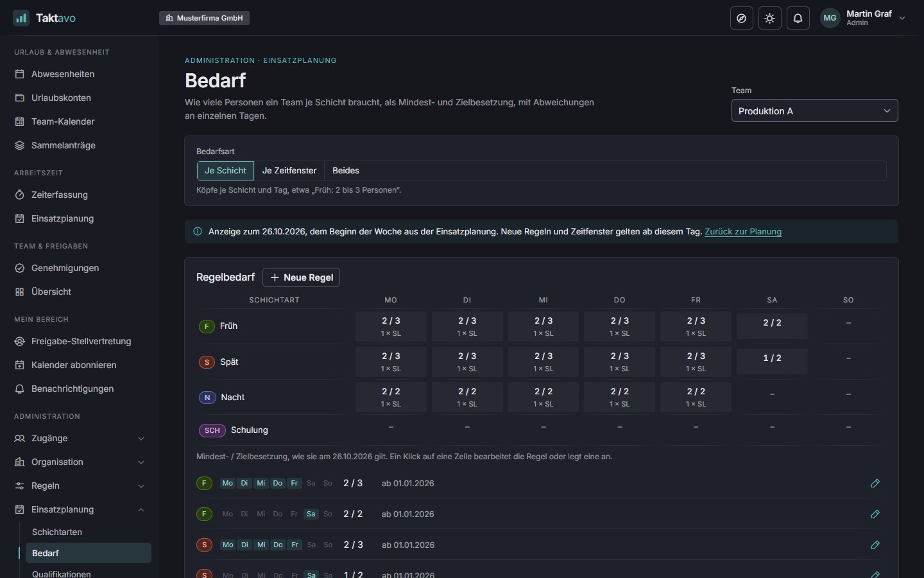Image resolution: width=924 pixels, height=578 pixels.
Task: Edit the Früh Saturday 2 / 2 rule
Action: [x=875, y=514]
